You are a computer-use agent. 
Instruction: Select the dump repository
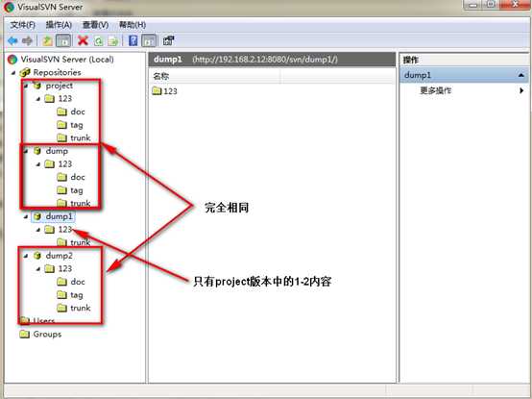click(57, 151)
